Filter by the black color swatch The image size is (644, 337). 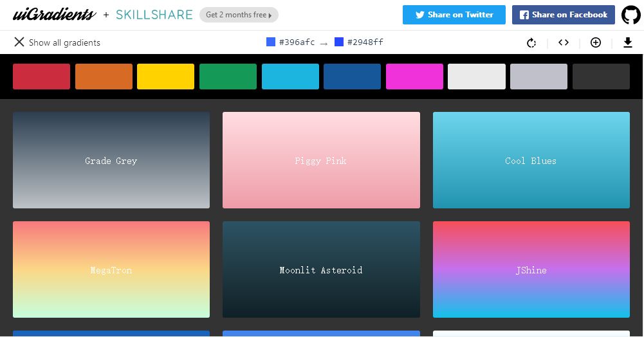click(x=601, y=77)
